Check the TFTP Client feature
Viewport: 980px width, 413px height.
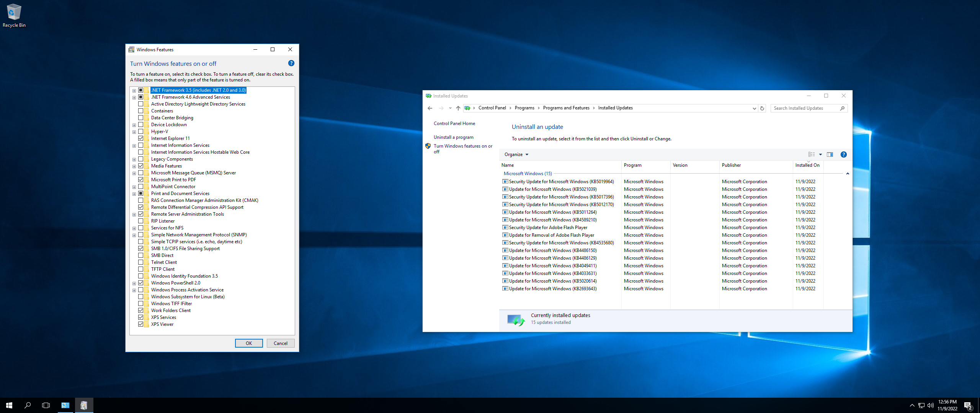click(x=141, y=269)
